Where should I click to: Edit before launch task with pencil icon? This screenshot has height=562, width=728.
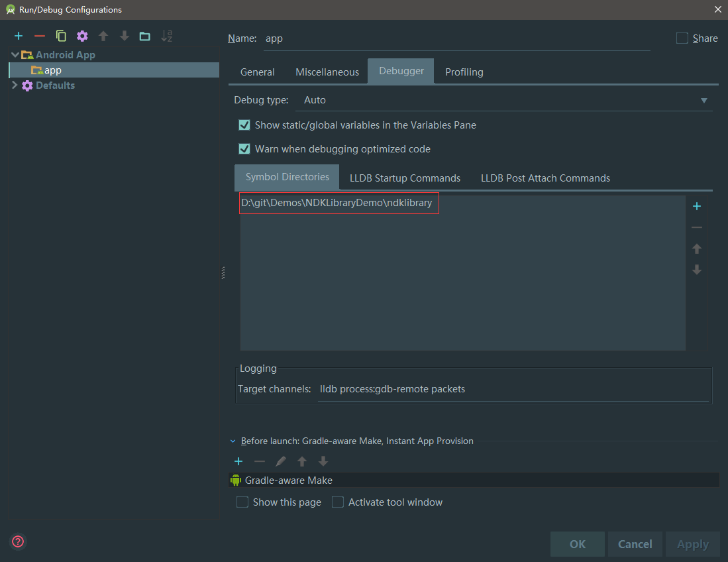[280, 461]
